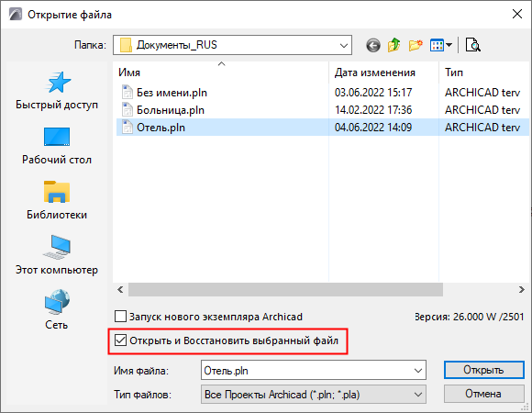
Task: Open Этот компьютер location
Action: 57,255
